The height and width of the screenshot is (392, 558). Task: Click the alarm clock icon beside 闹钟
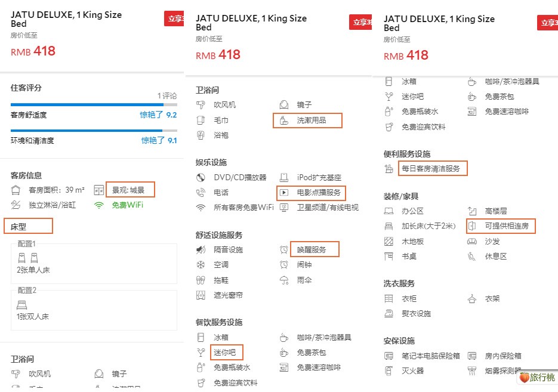point(284,265)
